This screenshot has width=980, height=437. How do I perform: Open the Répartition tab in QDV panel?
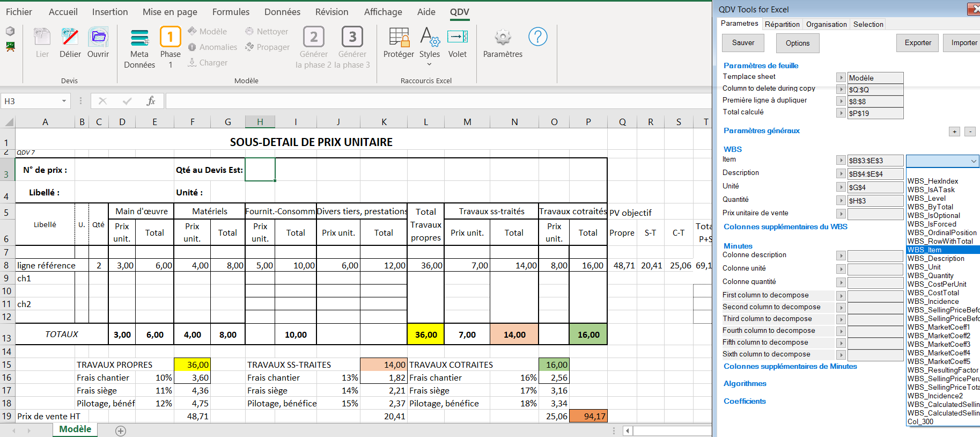pos(782,24)
